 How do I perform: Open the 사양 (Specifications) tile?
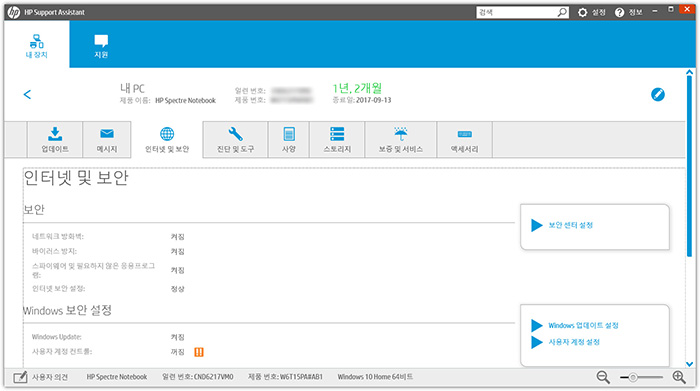tap(289, 140)
